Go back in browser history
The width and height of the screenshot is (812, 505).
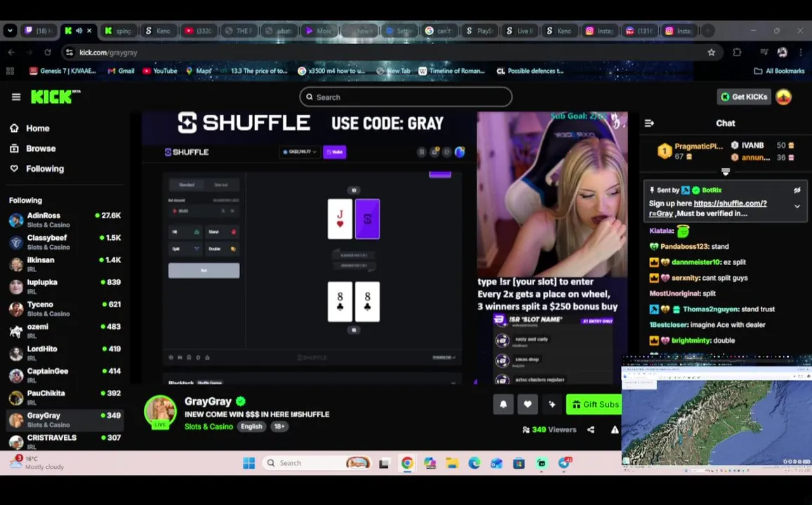[11, 53]
